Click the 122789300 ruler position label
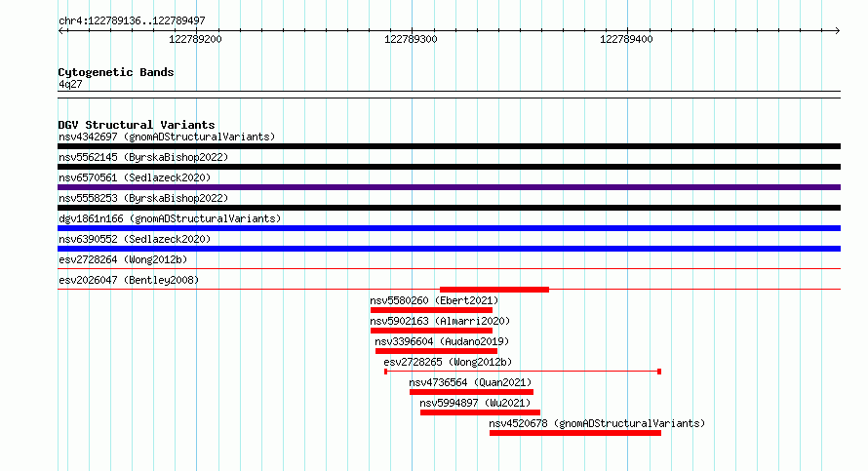 coord(411,39)
